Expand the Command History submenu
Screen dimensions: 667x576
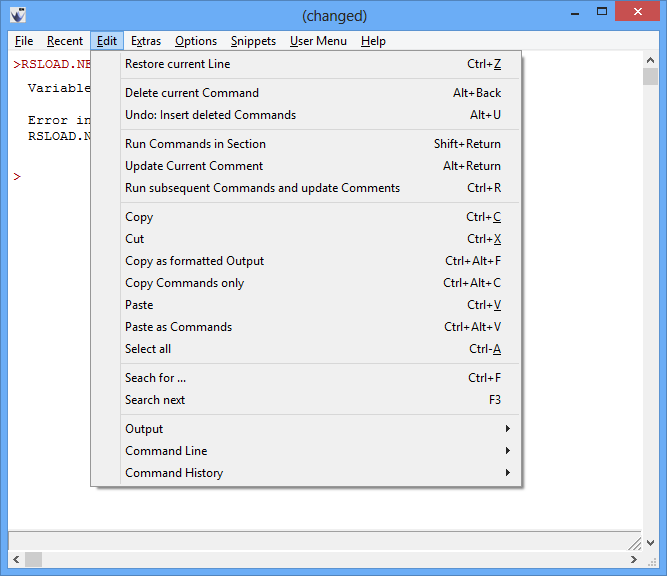(306, 473)
